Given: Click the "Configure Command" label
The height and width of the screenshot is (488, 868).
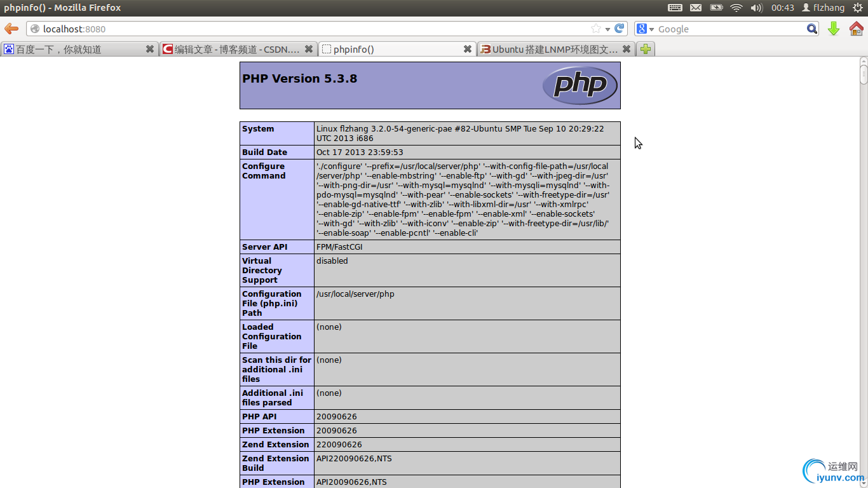Looking at the screenshot, I should coord(264,171).
